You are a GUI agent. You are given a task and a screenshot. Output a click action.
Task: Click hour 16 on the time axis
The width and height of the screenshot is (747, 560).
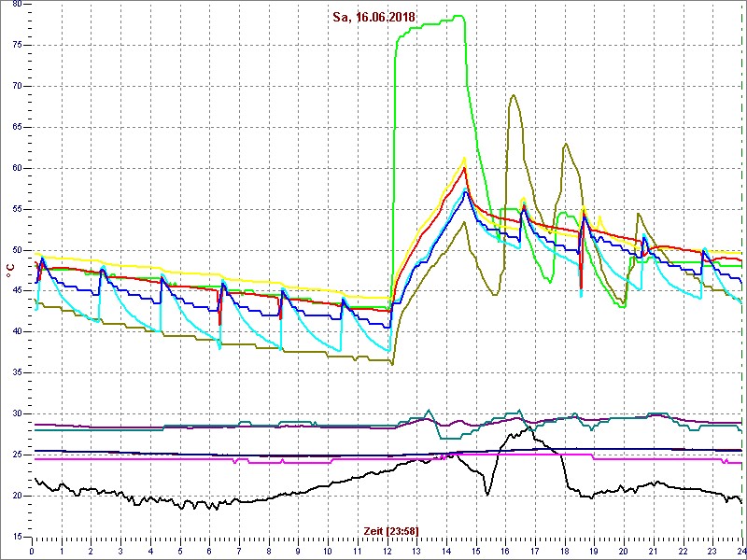[505, 551]
